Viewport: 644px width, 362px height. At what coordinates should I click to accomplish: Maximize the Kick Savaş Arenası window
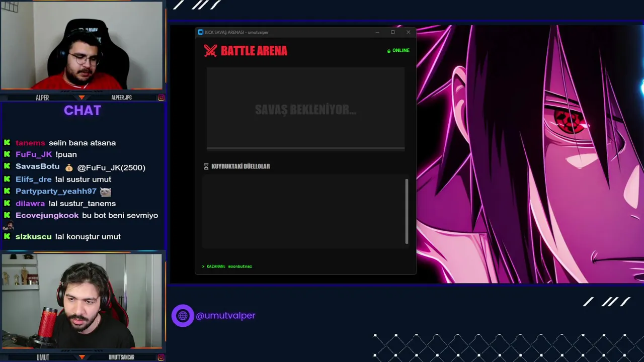point(392,32)
